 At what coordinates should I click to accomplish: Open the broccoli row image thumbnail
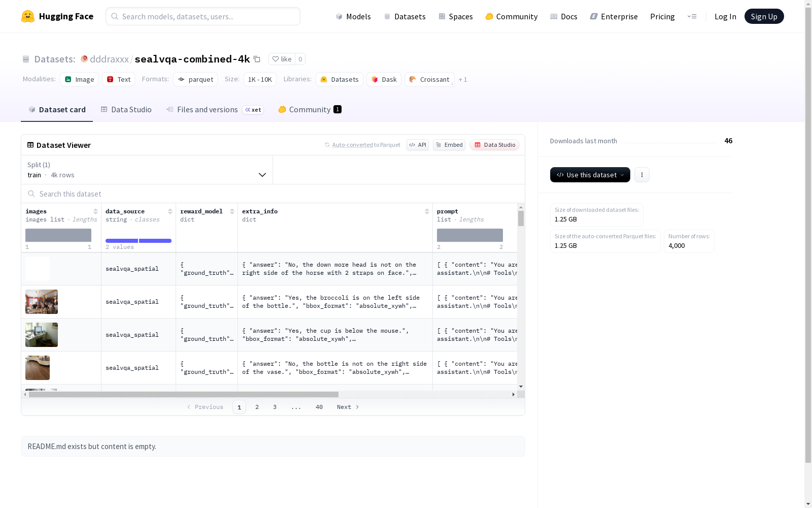tap(42, 302)
